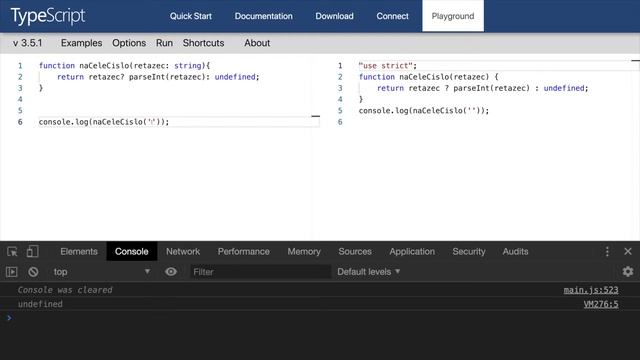The image size is (640, 360).
Task: Open the Documentation page
Action: [x=263, y=16]
